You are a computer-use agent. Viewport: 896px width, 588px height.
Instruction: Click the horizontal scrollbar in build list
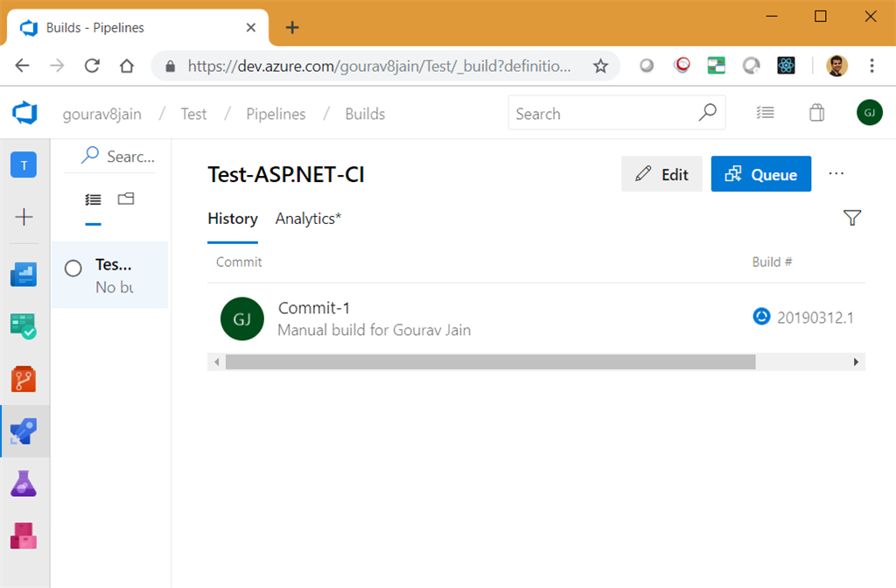[490, 362]
